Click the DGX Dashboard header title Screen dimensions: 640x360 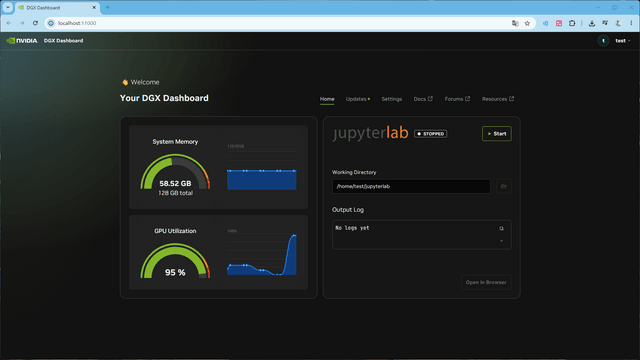pos(63,40)
